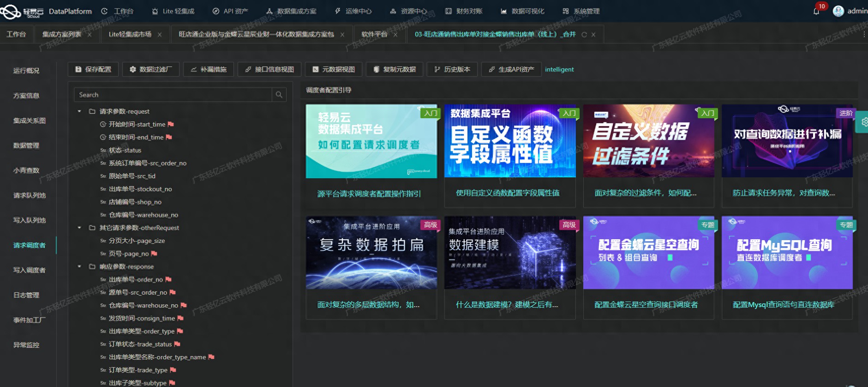Click the clock icon beside 开始时间-start_time

[103, 124]
